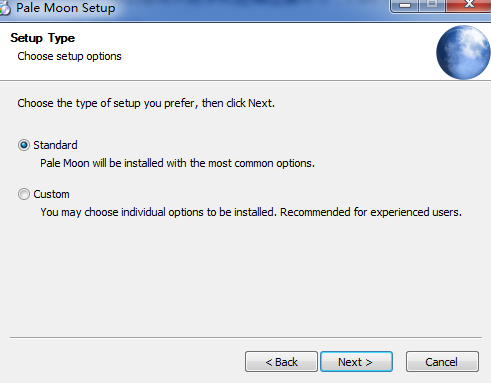
Task: Close the setup window with the red X
Action: tap(468, 6)
